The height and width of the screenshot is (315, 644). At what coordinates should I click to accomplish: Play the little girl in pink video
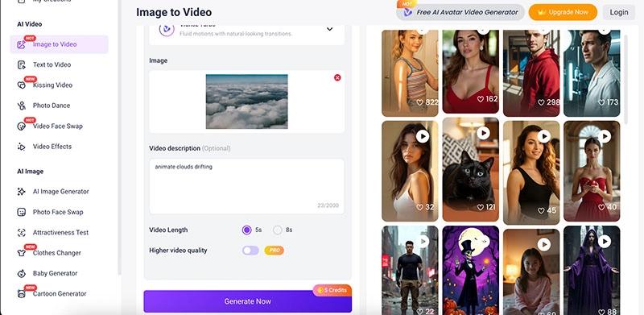tap(544, 245)
